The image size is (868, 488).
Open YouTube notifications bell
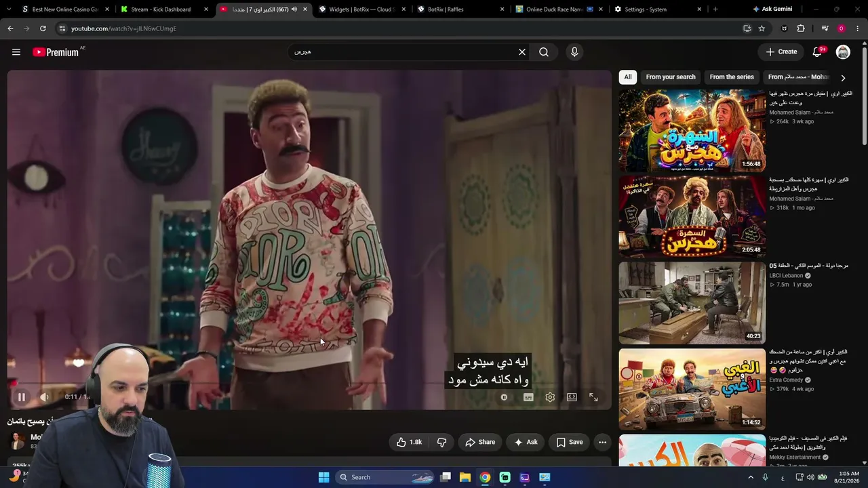click(818, 52)
